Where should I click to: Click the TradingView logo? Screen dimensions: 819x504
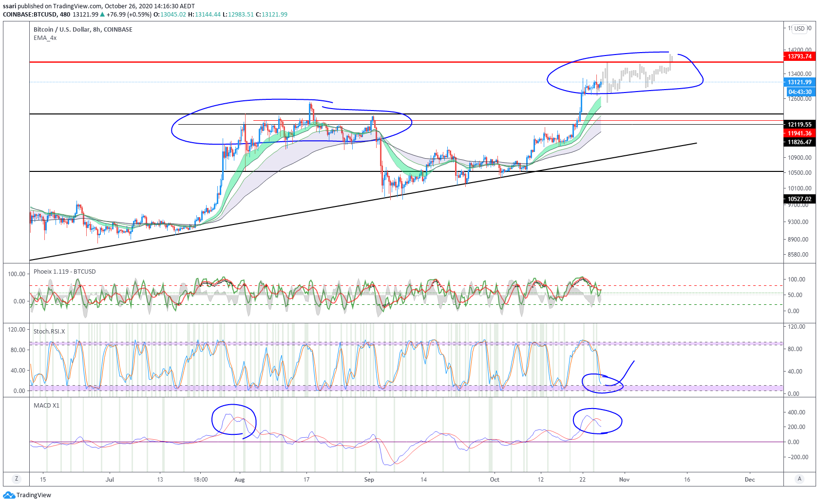tap(27, 495)
